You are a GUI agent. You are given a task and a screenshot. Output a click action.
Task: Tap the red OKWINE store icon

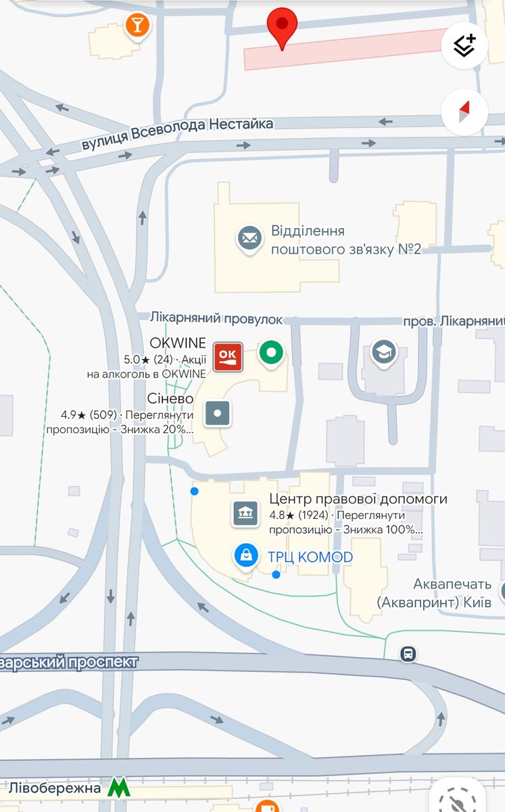[228, 357]
